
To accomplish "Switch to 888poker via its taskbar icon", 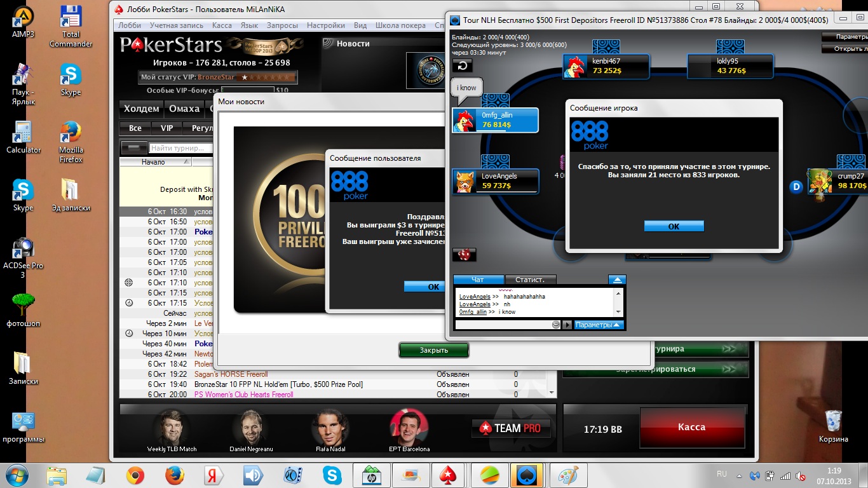I will (x=526, y=475).
